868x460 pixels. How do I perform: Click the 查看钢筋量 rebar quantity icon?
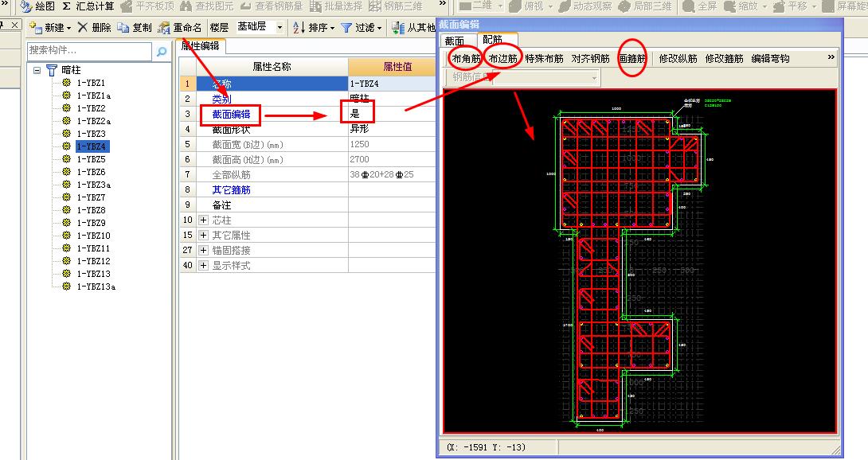point(245,6)
